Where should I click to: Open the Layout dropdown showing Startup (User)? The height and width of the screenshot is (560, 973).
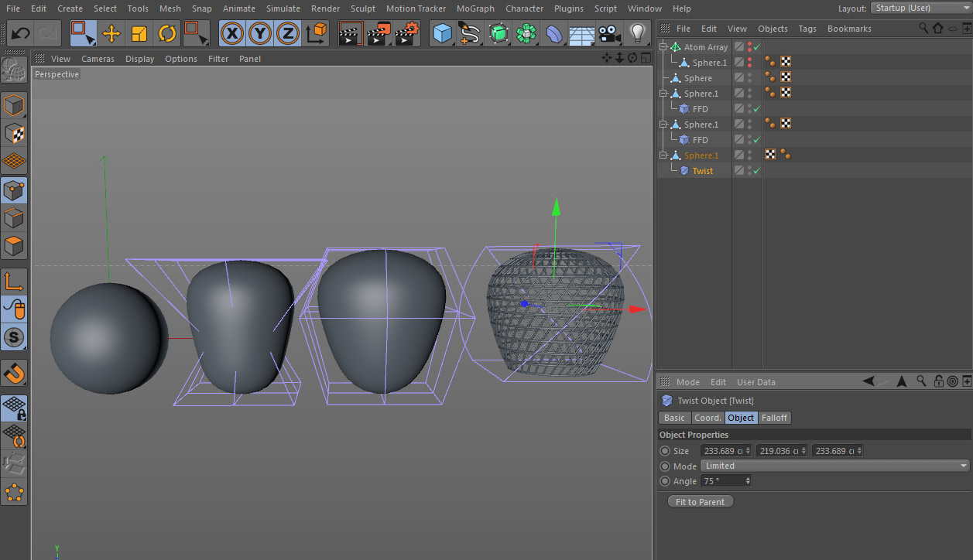(x=920, y=8)
